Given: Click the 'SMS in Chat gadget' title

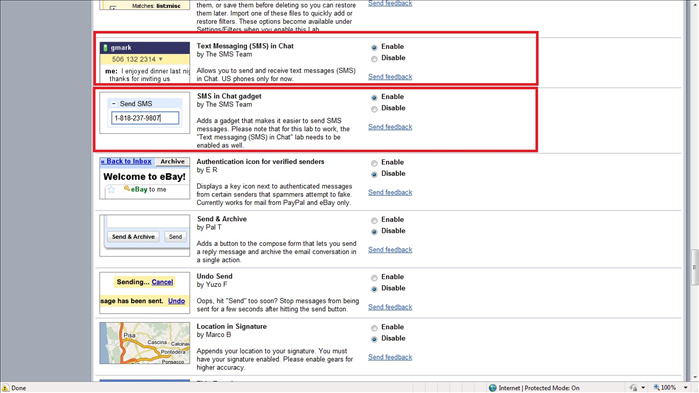Looking at the screenshot, I should (x=229, y=96).
